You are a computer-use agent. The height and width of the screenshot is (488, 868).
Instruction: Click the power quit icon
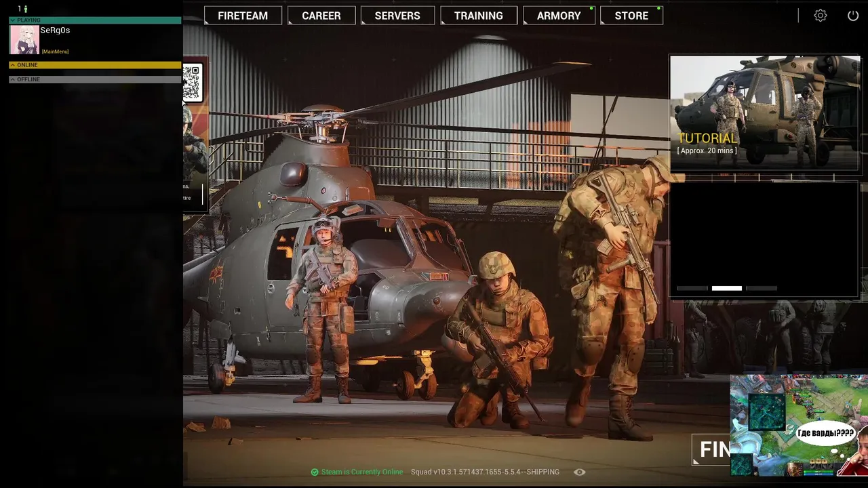pos(853,16)
